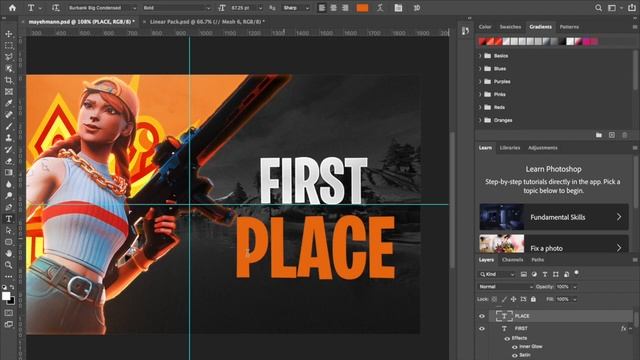Hide the Inner Glow effect

[x=514, y=347]
